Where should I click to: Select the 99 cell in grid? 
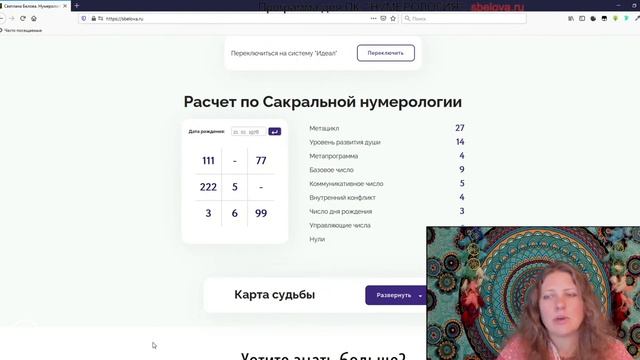[x=261, y=213]
